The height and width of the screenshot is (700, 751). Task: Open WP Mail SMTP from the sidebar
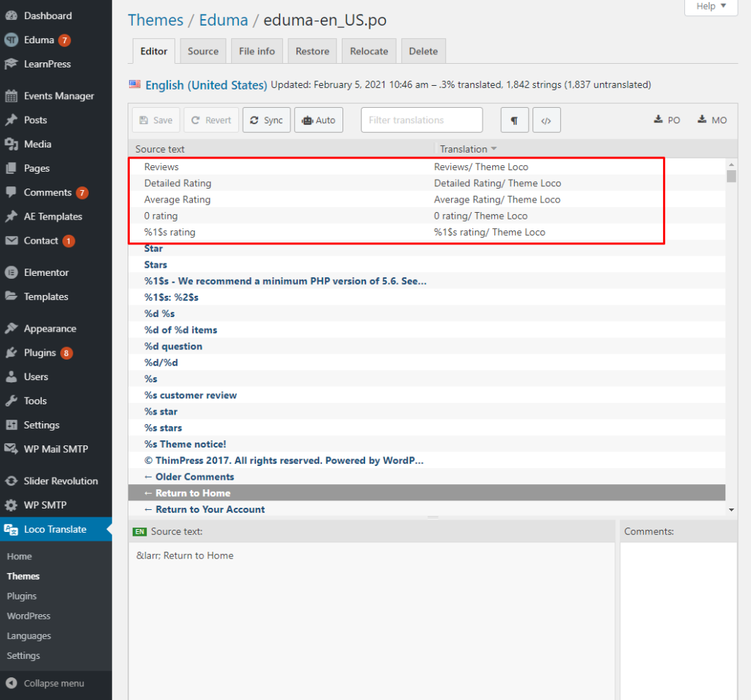[55, 448]
